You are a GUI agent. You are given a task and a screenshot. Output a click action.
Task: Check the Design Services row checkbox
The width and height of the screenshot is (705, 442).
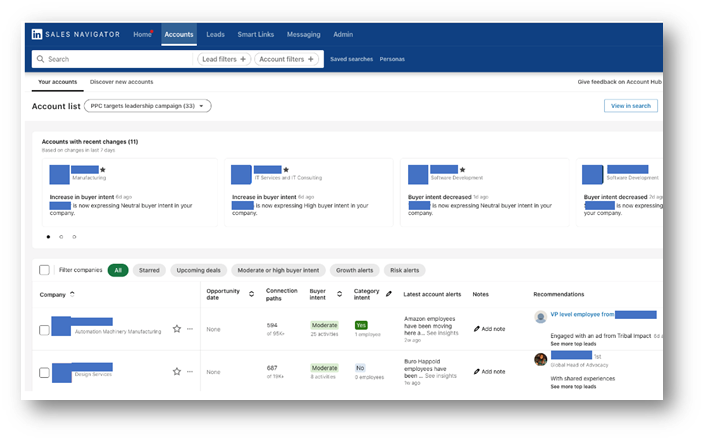[x=44, y=373]
